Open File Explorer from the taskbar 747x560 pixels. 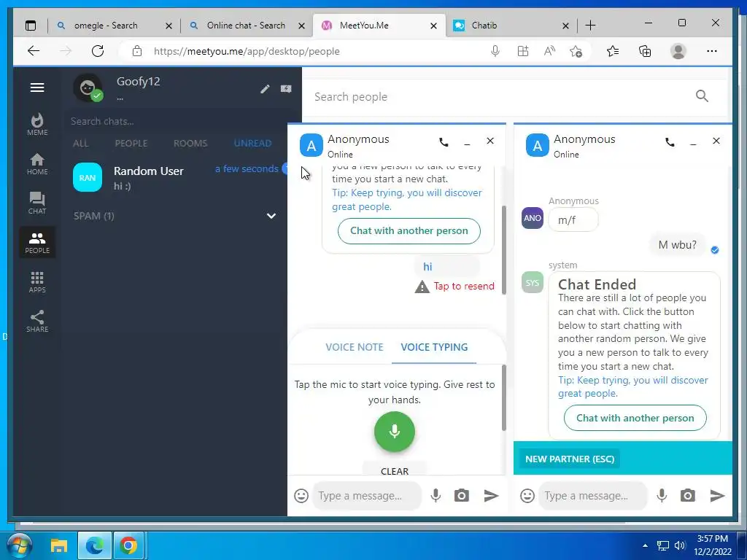pos(59,545)
